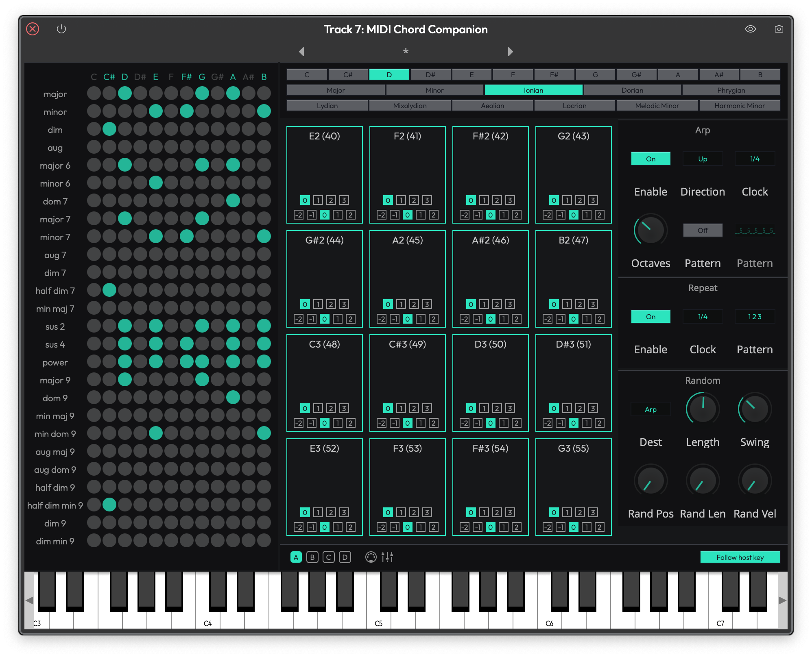The width and height of the screenshot is (812, 657).
Task: Choose the Lydian scale button
Action: (x=327, y=105)
